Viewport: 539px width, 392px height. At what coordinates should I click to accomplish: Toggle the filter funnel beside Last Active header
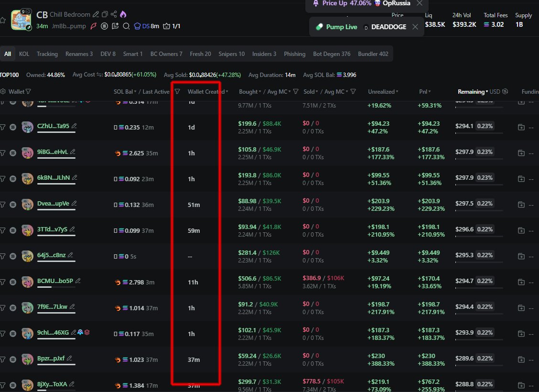(177, 91)
